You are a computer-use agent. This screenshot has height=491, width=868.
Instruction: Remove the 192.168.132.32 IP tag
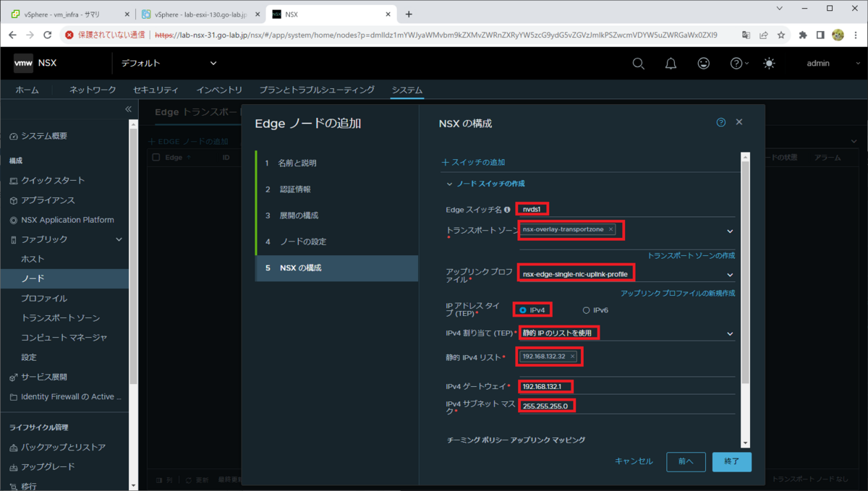pyautogui.click(x=572, y=356)
